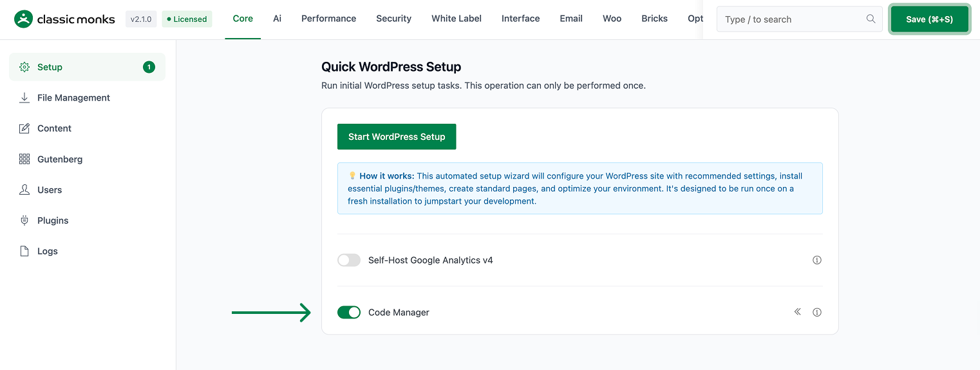Image resolution: width=980 pixels, height=370 pixels.
Task: Switch to the Core tab
Action: tap(243, 19)
